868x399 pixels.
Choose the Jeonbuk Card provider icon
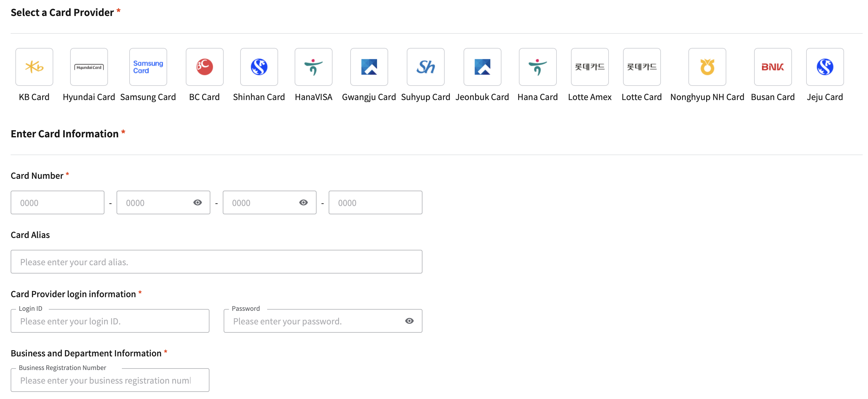(483, 67)
